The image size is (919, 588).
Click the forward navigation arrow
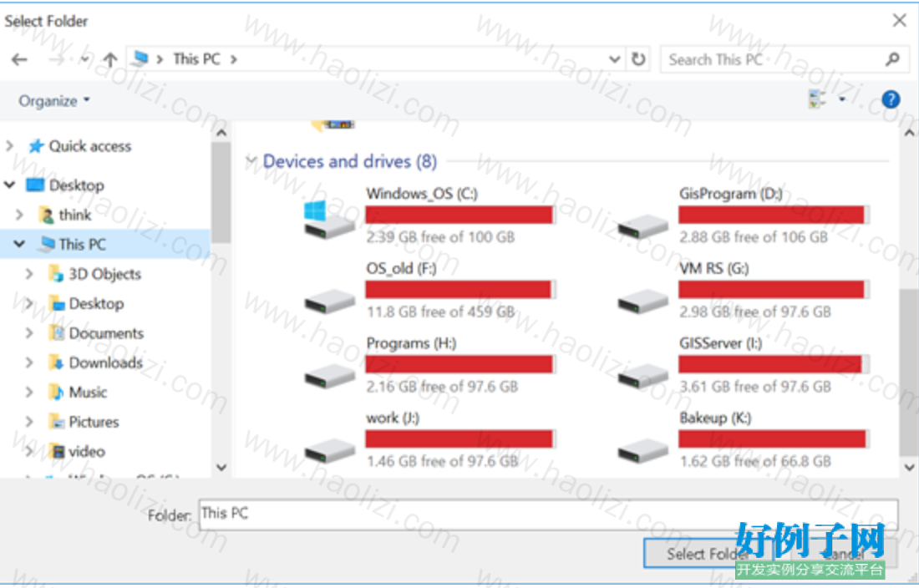click(x=56, y=60)
